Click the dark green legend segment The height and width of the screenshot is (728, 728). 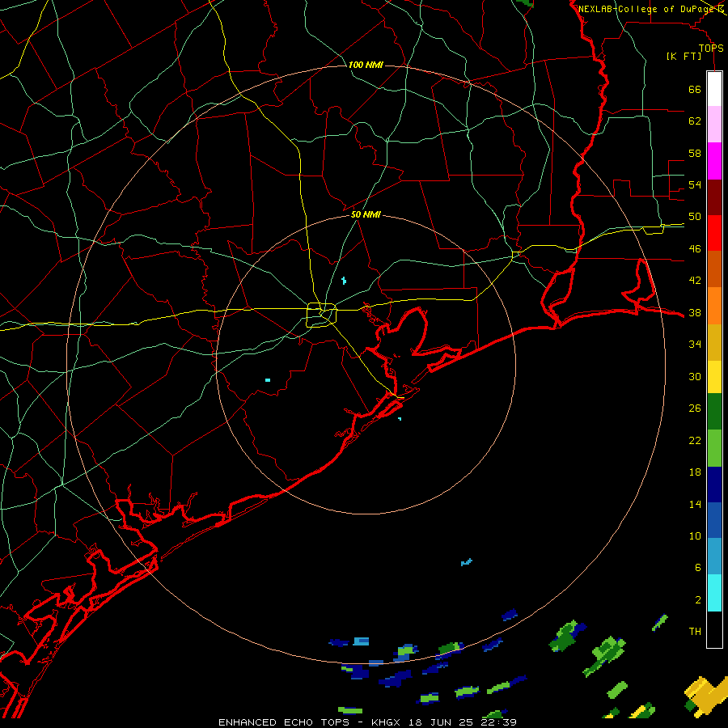pyautogui.click(x=714, y=412)
